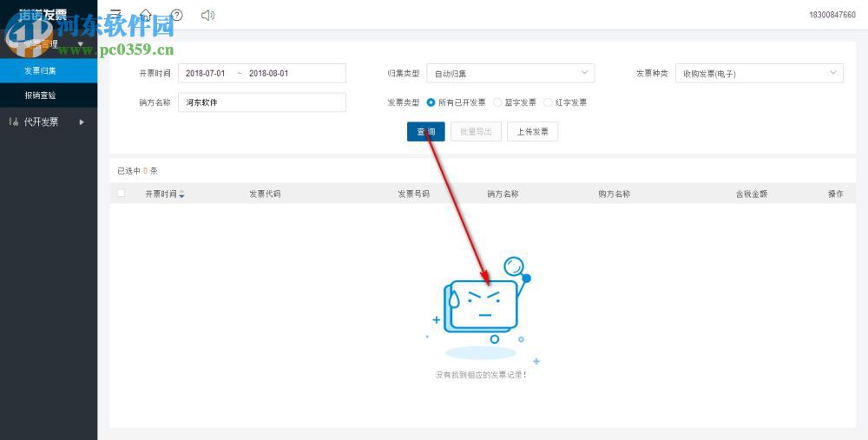Click the 发票号码 column header
This screenshot has width=868, height=440.
tap(413, 194)
